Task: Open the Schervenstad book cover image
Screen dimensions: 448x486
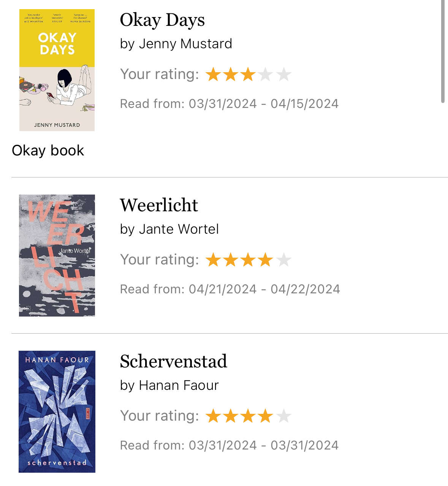Action: 57,412
